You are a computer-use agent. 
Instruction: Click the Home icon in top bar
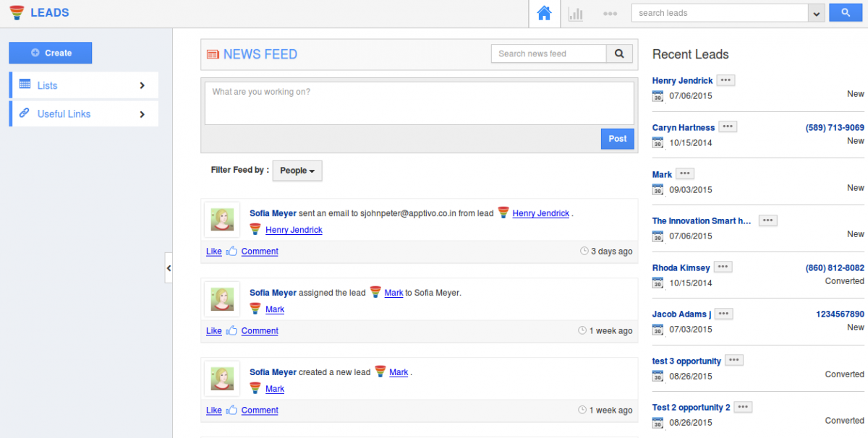click(x=545, y=14)
